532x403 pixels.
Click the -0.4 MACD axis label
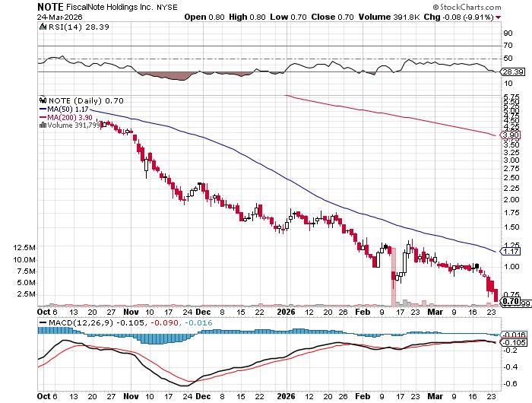pos(511,367)
